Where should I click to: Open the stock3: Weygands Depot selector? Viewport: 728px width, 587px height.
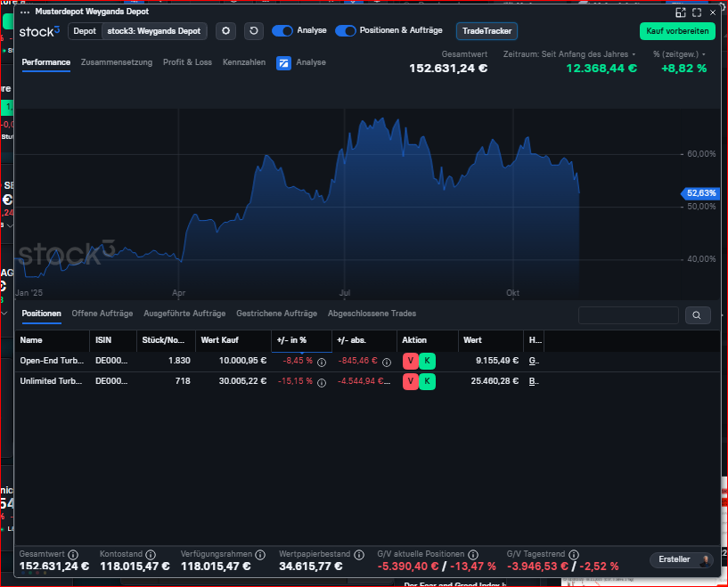[154, 31]
